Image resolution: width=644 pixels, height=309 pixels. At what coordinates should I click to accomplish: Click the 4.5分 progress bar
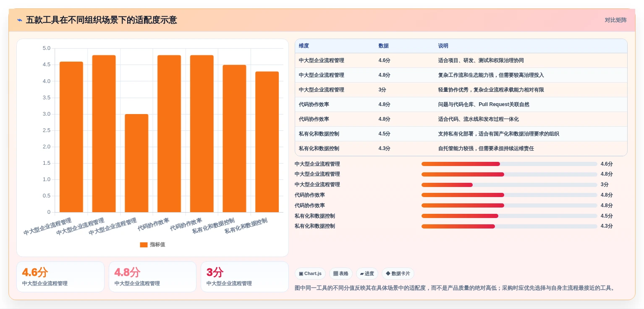tap(509, 216)
